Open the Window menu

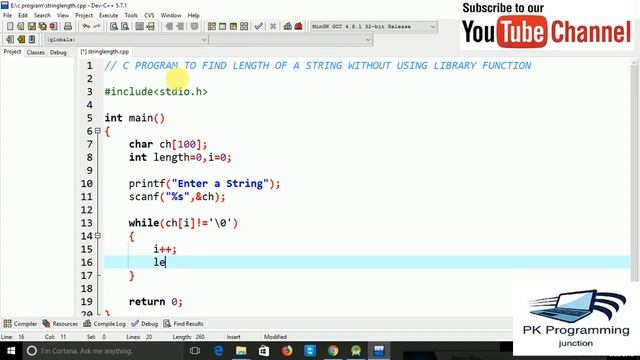tap(171, 16)
